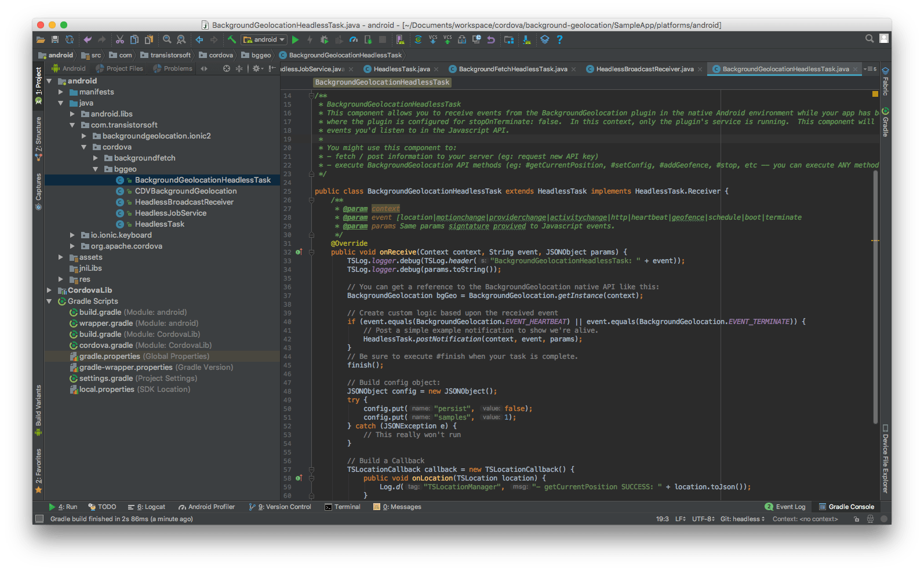Click the Git: headless branch widget

[743, 519]
